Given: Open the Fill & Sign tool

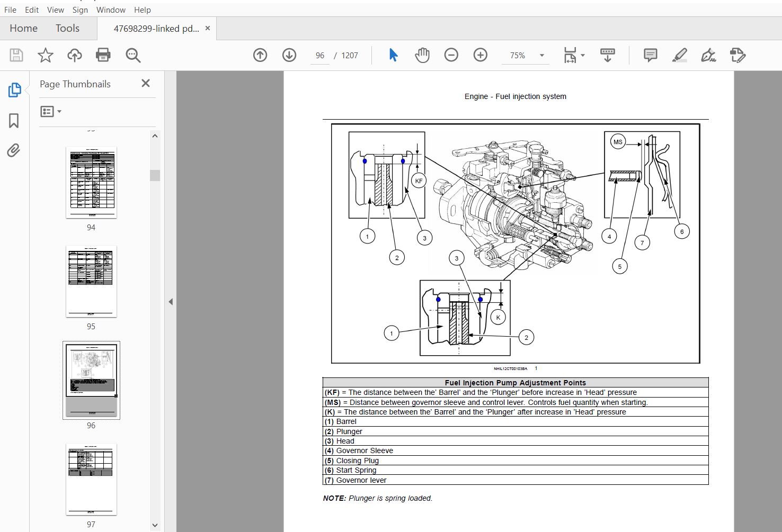Looking at the screenshot, I should click(708, 55).
